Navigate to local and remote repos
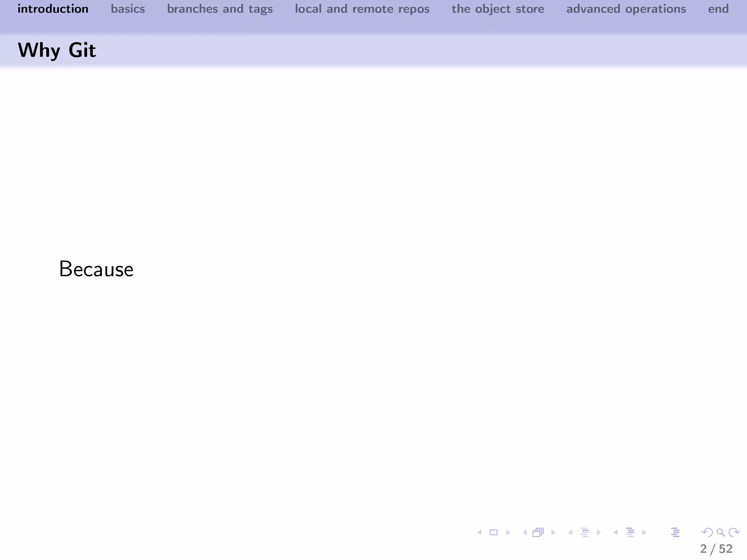Viewport: 747px width, 560px height. (362, 9)
